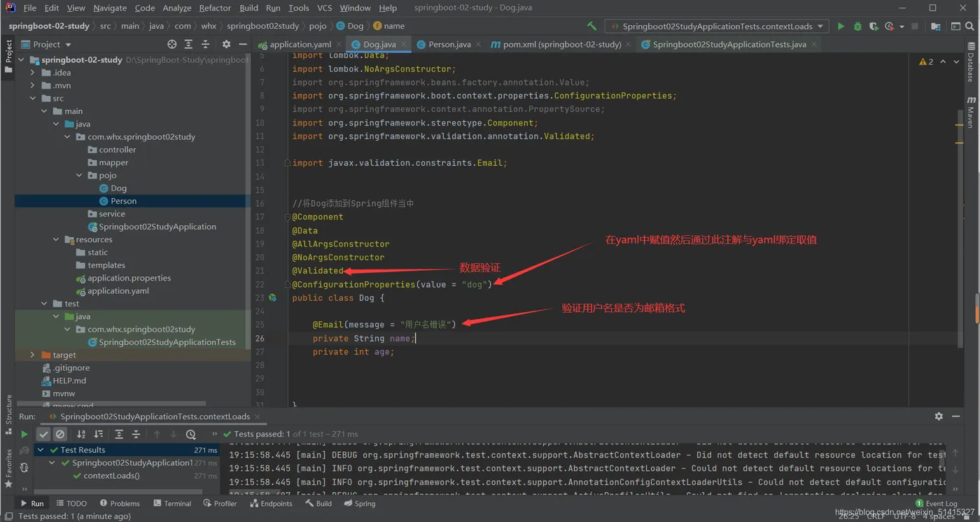Open the Problems tool window
The height and width of the screenshot is (522, 980).
pyautogui.click(x=120, y=503)
